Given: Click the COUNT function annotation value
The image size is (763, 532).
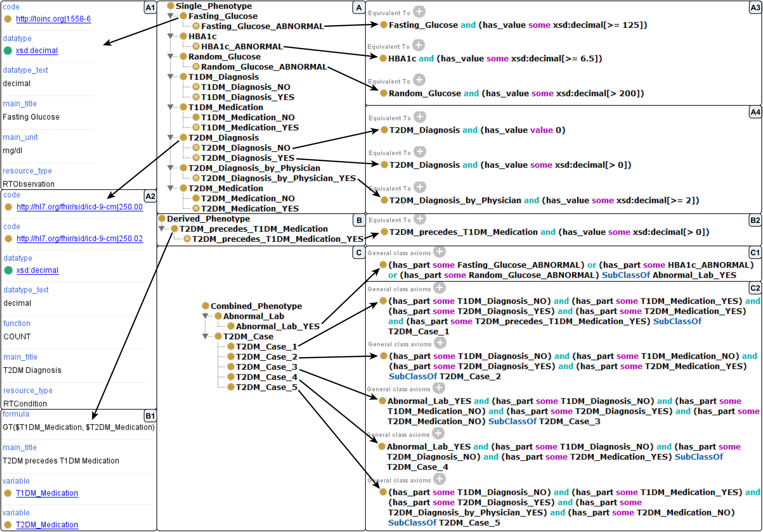Looking at the screenshot, I should tap(17, 337).
